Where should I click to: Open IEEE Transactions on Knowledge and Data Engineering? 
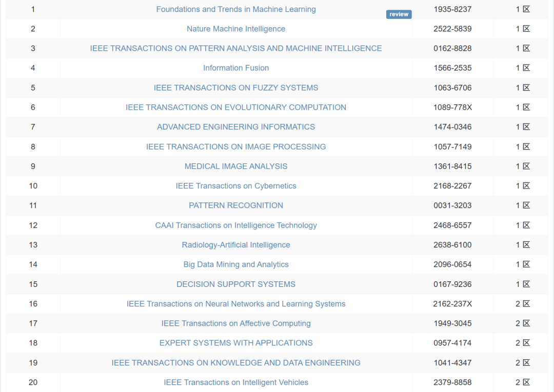coord(236,363)
